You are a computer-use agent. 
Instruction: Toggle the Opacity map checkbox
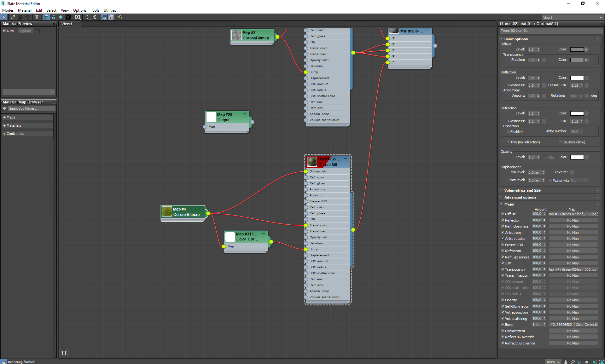[503, 300]
